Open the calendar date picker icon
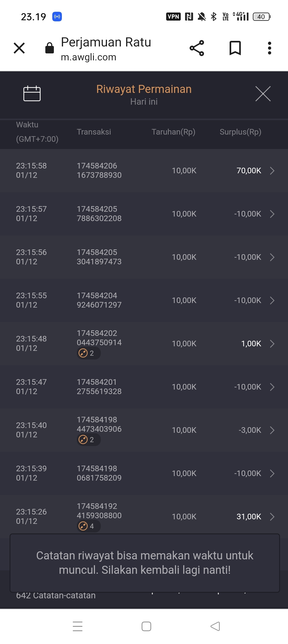Screen dimensions: 288x644 tap(32, 93)
